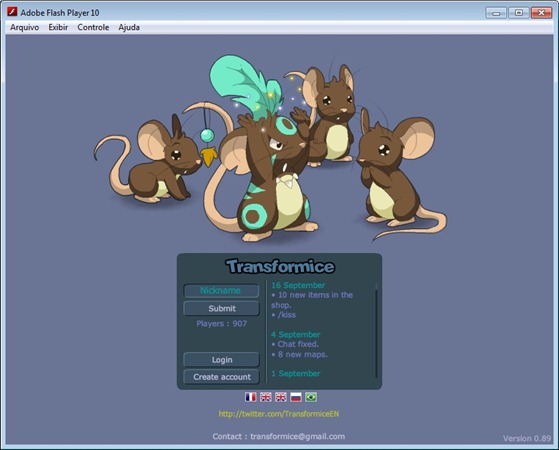Click the Adobe Flash Player title bar icon
The height and width of the screenshot is (450, 559).
(12, 12)
